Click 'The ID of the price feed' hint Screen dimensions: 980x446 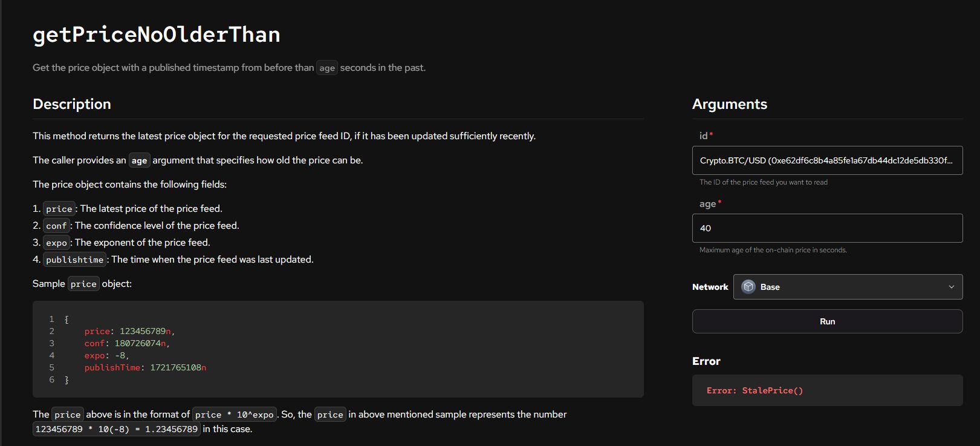pos(763,182)
